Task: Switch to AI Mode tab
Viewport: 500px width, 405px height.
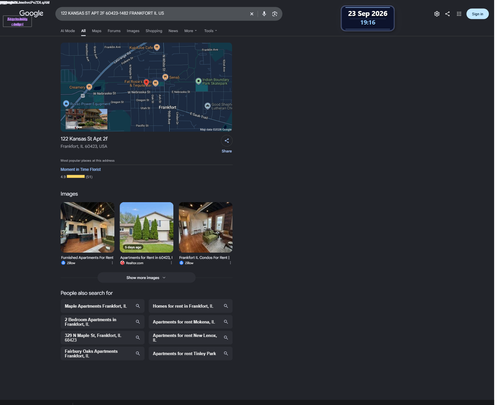Action: point(68,31)
